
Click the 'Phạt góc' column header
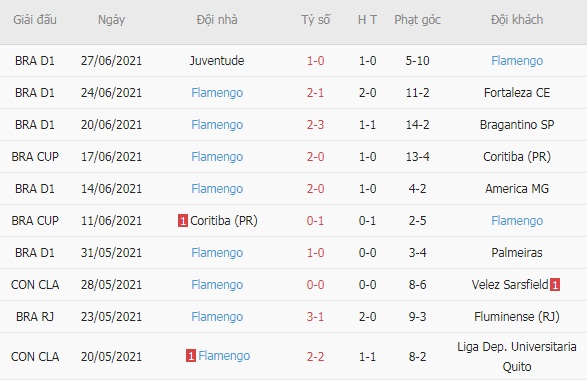(x=417, y=20)
